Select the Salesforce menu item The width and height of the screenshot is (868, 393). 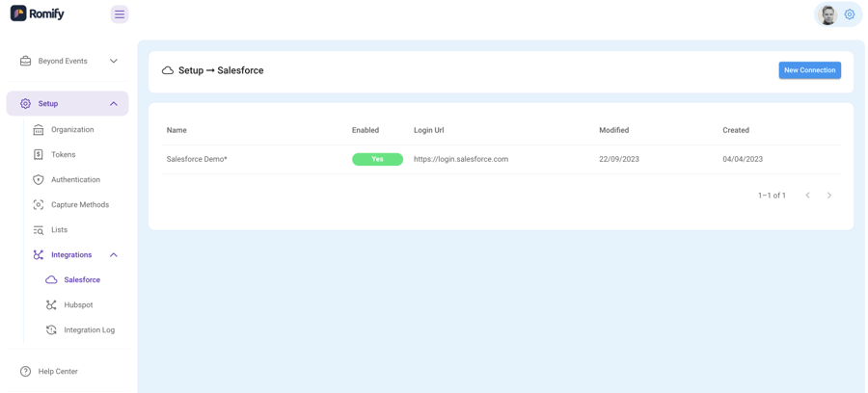82,279
